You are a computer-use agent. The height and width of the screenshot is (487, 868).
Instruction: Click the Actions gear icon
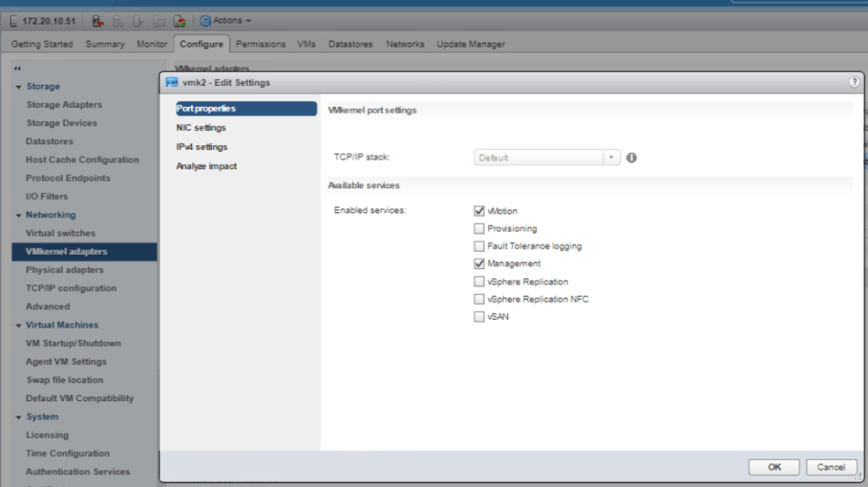pyautogui.click(x=205, y=20)
